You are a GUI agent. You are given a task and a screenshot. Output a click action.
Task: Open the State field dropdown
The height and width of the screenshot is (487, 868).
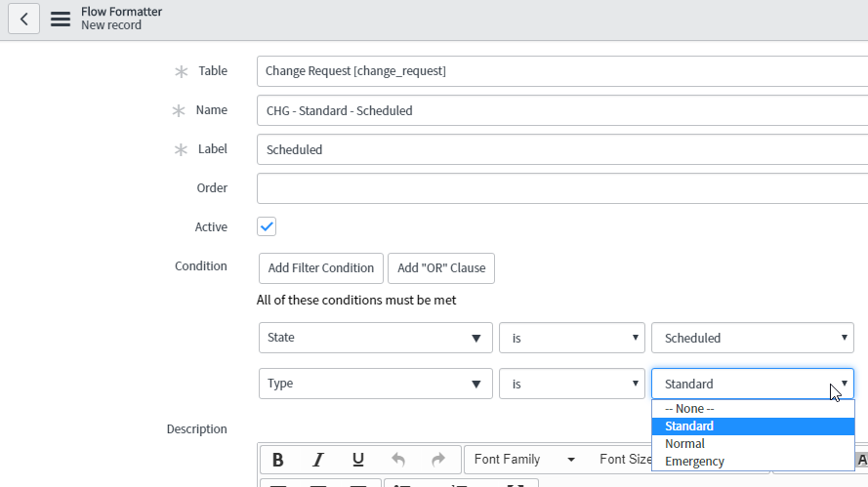(x=375, y=338)
